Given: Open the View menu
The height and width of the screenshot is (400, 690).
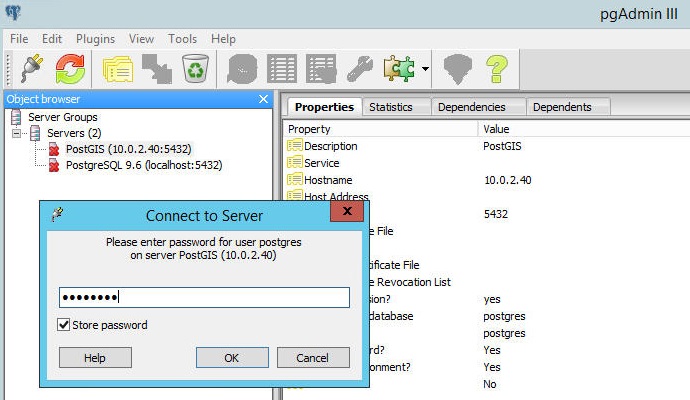Looking at the screenshot, I should 141,39.
